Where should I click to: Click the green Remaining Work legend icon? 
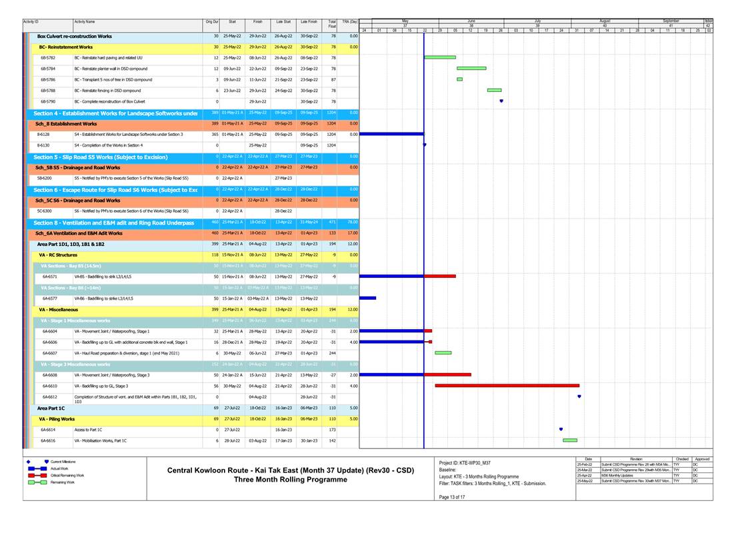coord(37,482)
